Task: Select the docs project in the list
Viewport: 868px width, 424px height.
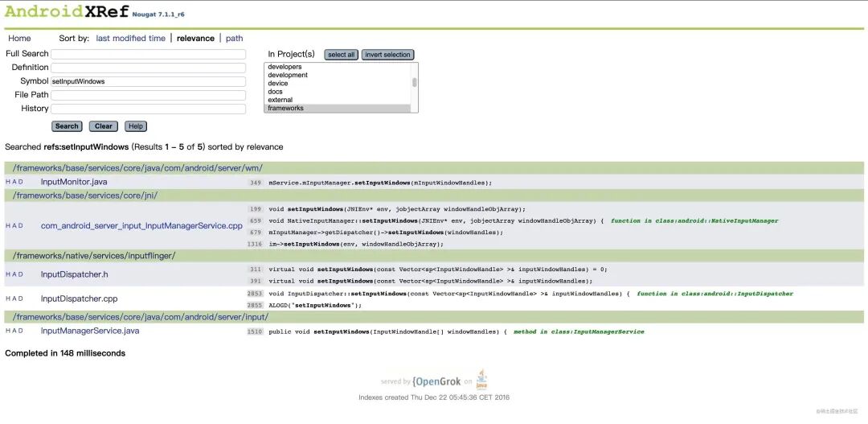Action: tap(338, 92)
